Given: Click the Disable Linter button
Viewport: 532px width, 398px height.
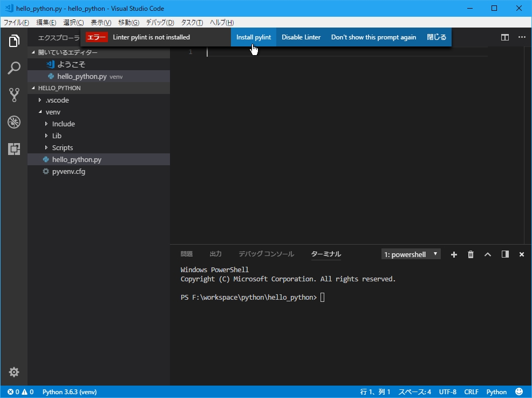Looking at the screenshot, I should point(301,37).
